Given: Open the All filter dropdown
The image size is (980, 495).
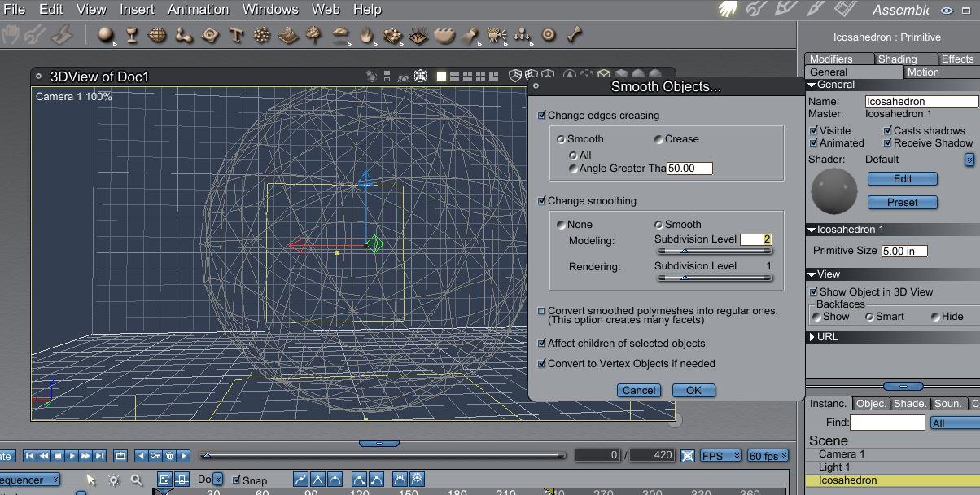Looking at the screenshot, I should pos(955,423).
